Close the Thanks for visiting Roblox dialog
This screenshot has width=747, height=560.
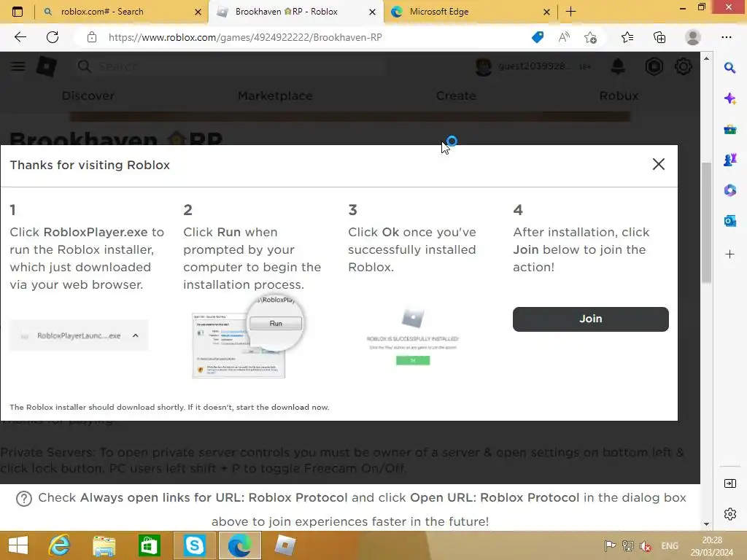pyautogui.click(x=659, y=164)
